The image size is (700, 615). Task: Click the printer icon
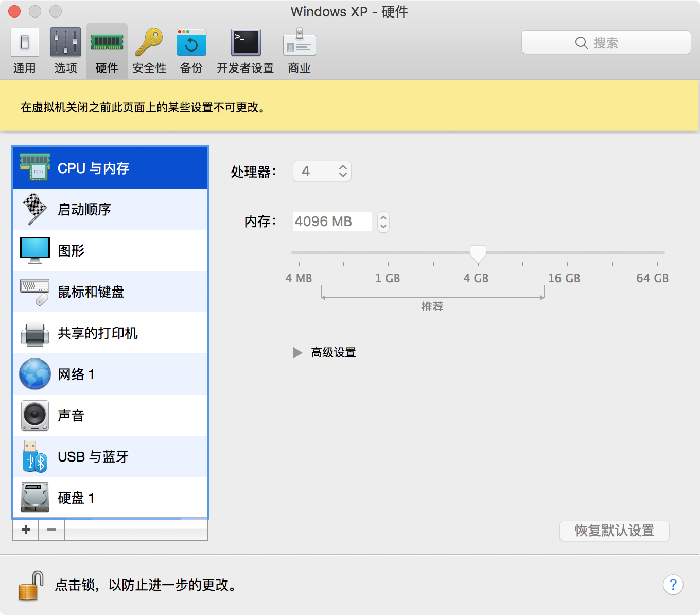(35, 333)
